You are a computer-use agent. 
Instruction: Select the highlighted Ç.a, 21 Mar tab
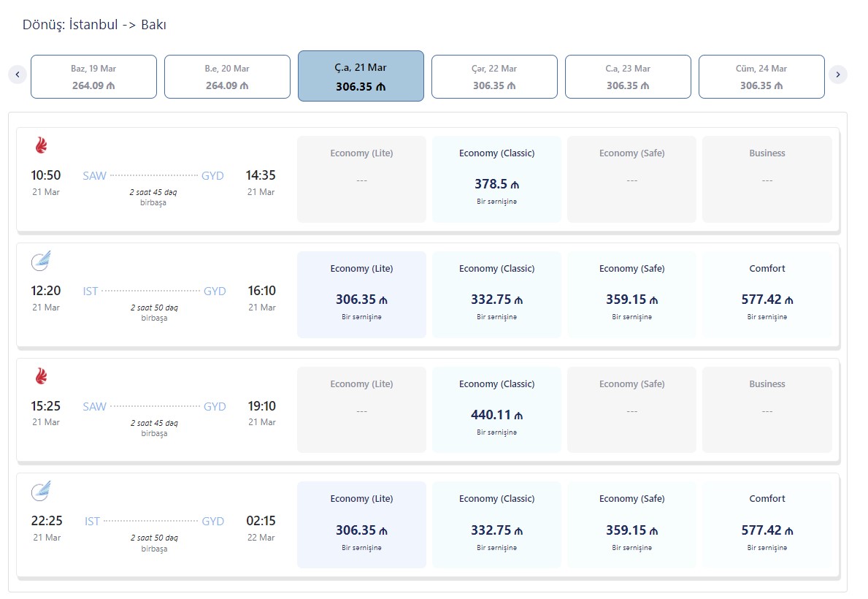point(361,76)
